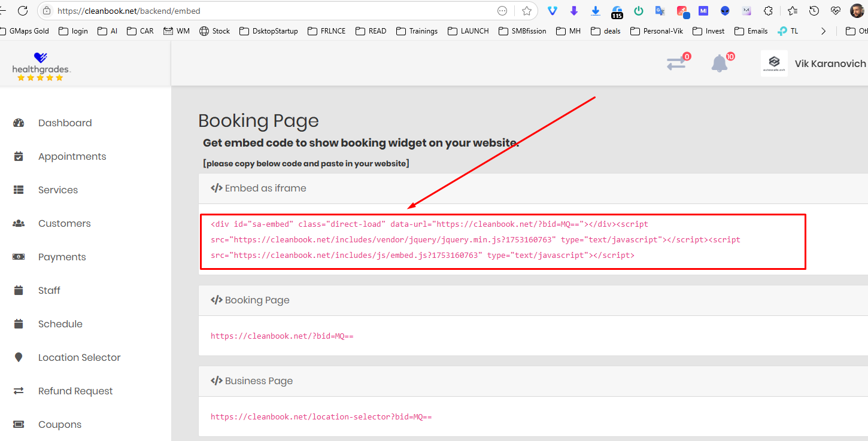Open the Trainings bookmark folder
Viewport: 868px width, 441px height.
[x=417, y=31]
